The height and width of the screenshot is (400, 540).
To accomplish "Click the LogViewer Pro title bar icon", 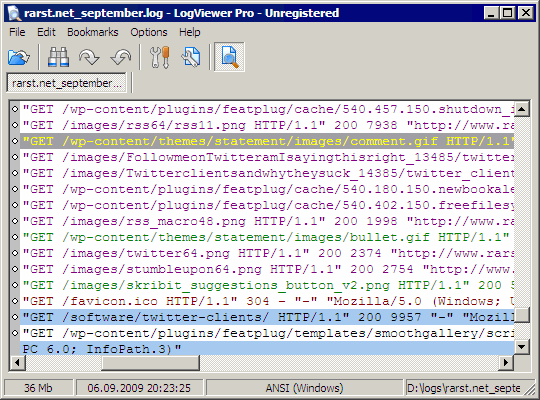I will (x=14, y=13).
